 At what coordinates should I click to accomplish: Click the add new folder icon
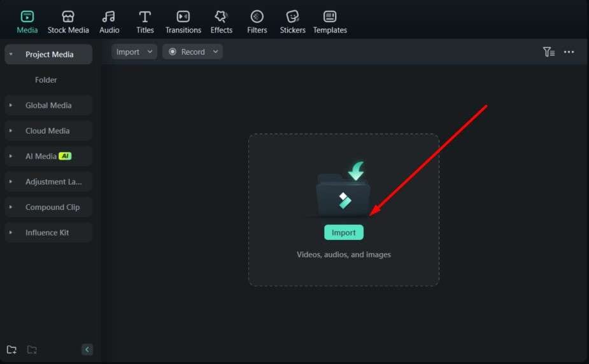11,350
